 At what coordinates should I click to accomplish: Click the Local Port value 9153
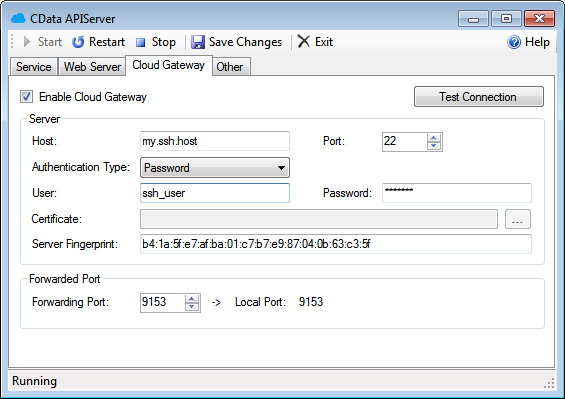(x=311, y=302)
